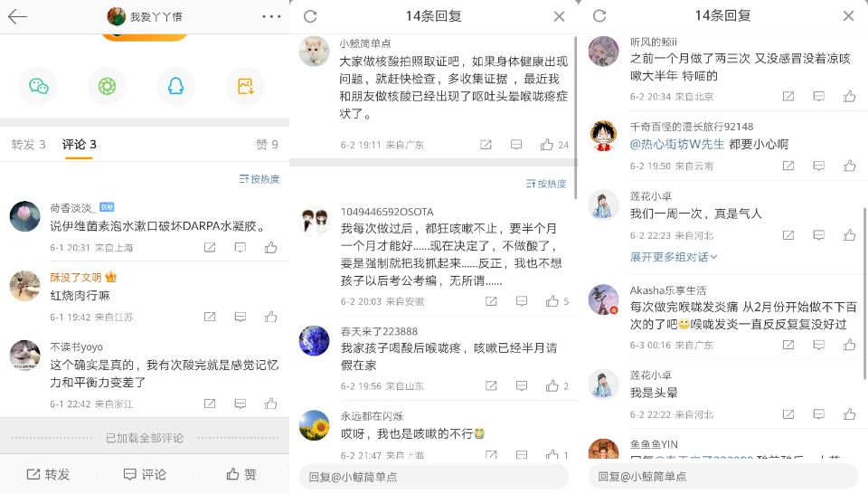Image resolution: width=868 pixels, height=494 pixels.
Task: Like the 酥没了文明 comment
Action: (x=270, y=317)
